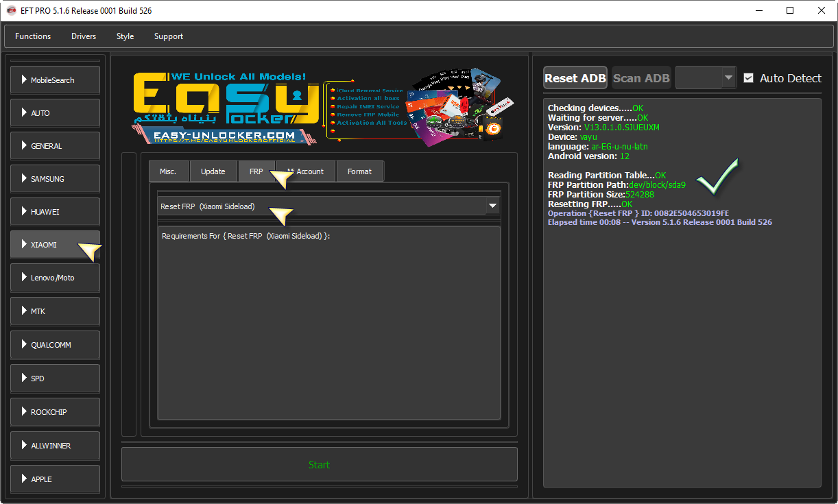Open the ROCKCHIP sidebar section
The height and width of the screenshot is (504, 838).
[55, 412]
